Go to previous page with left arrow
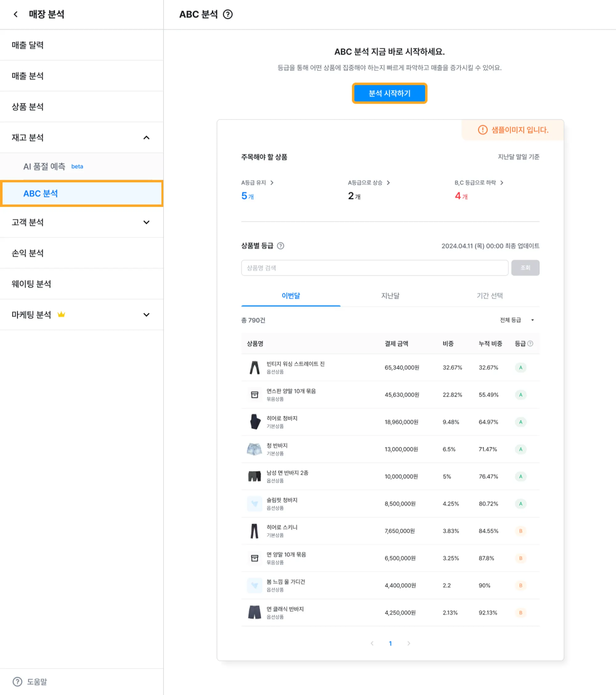Image resolution: width=616 pixels, height=695 pixels. tap(372, 643)
